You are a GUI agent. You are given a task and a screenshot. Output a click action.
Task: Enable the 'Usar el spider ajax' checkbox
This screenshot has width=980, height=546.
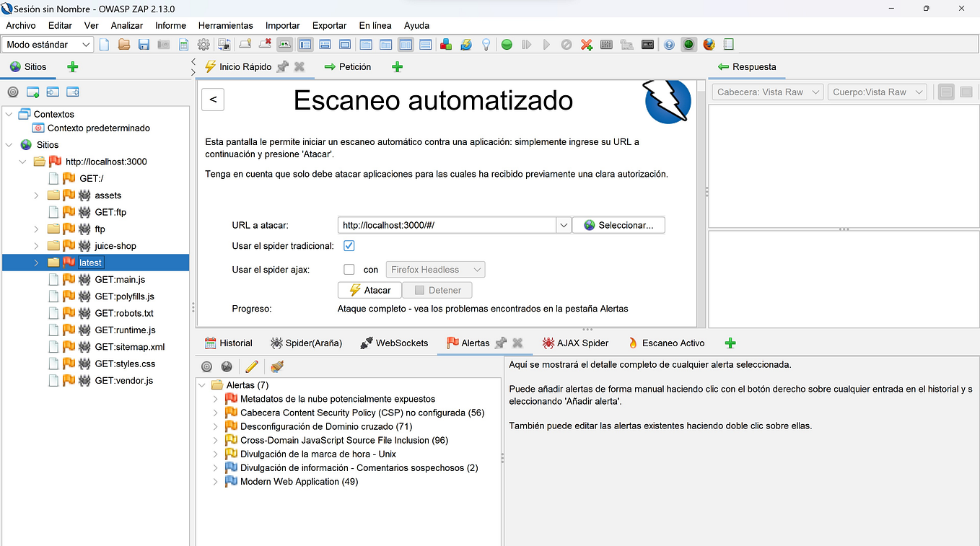(x=349, y=269)
